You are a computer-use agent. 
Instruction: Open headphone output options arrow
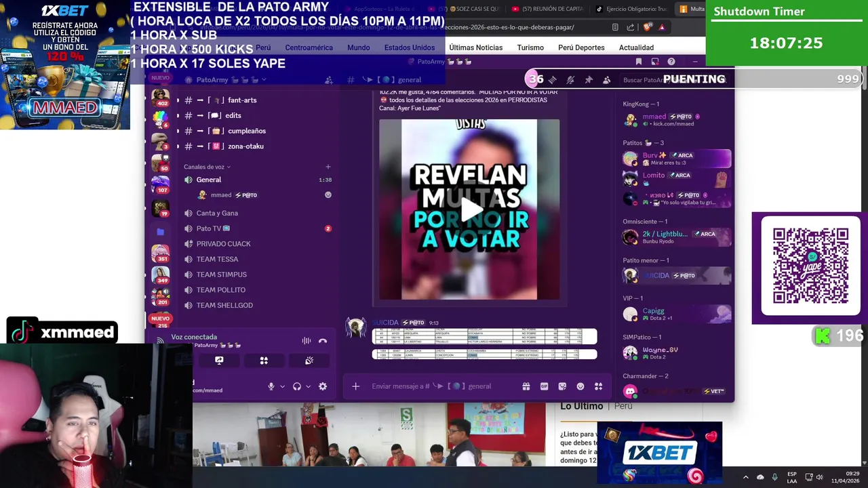tap(308, 386)
